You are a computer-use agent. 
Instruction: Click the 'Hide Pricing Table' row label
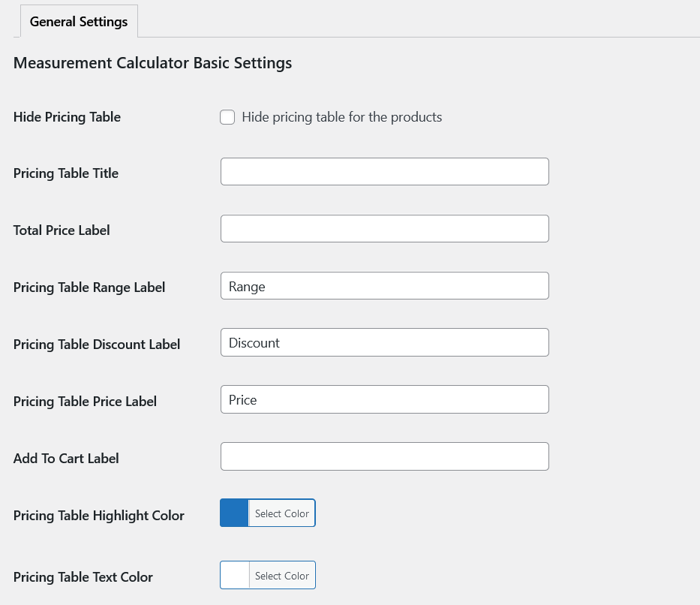pos(67,117)
